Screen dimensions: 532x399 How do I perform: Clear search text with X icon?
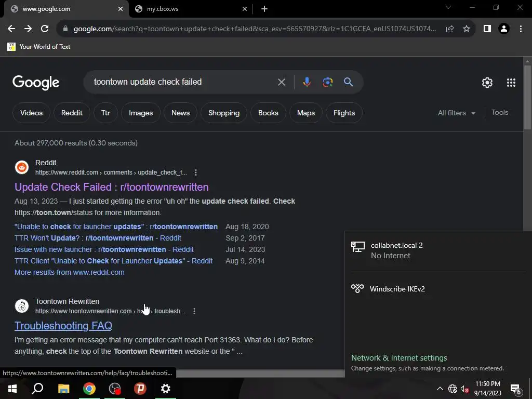pyautogui.click(x=281, y=82)
